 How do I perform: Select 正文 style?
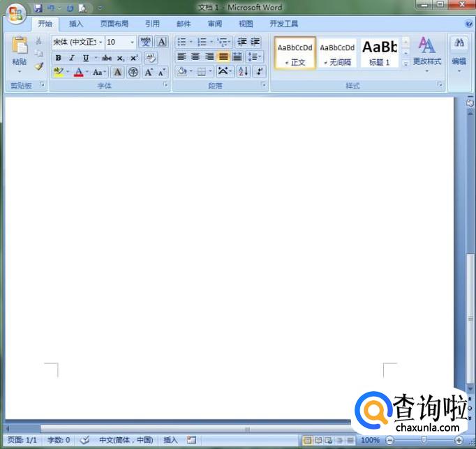(295, 54)
